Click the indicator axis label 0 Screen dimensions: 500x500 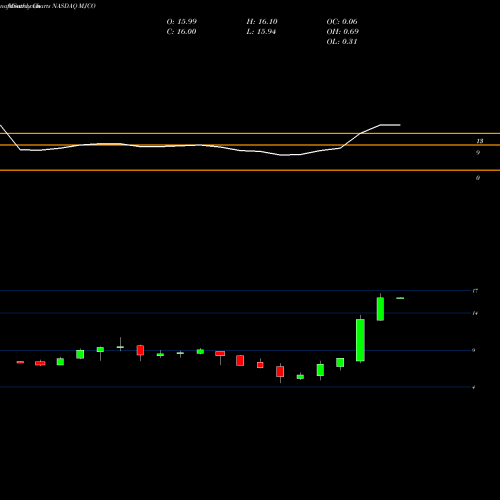478,178
